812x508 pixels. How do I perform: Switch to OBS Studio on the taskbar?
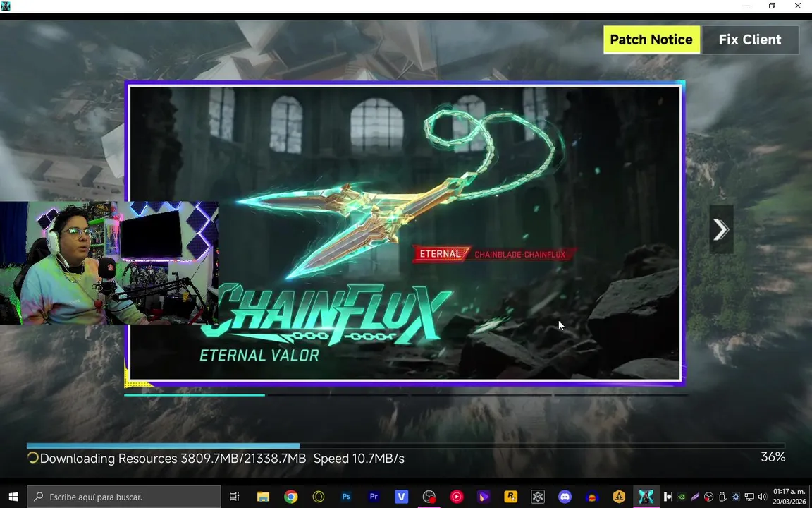click(x=429, y=497)
